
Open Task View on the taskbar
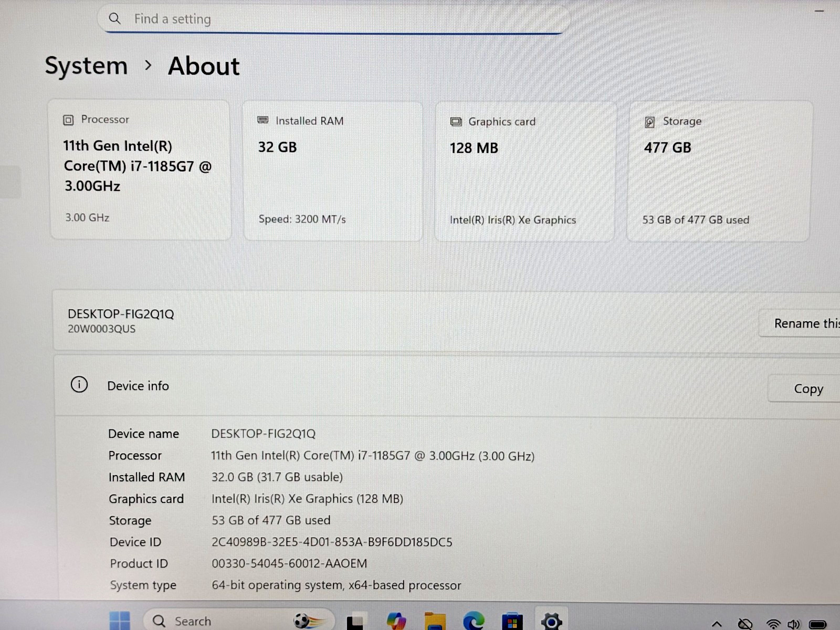[356, 621]
